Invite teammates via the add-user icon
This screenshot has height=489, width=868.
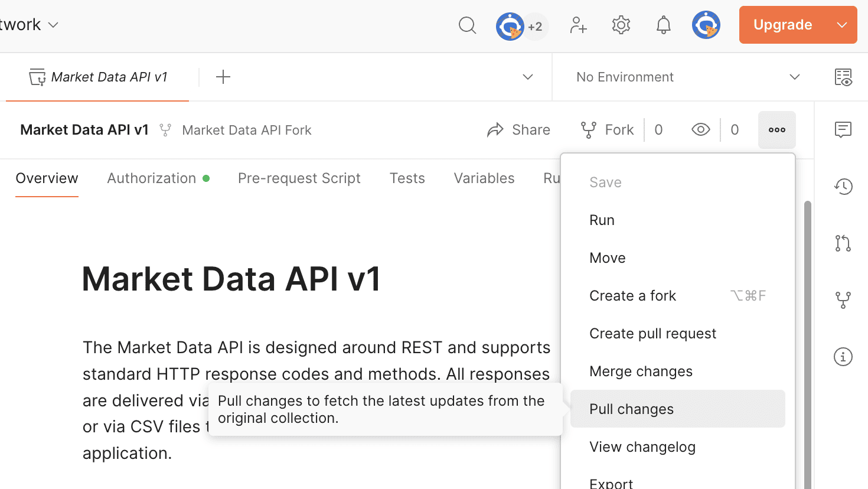578,25
